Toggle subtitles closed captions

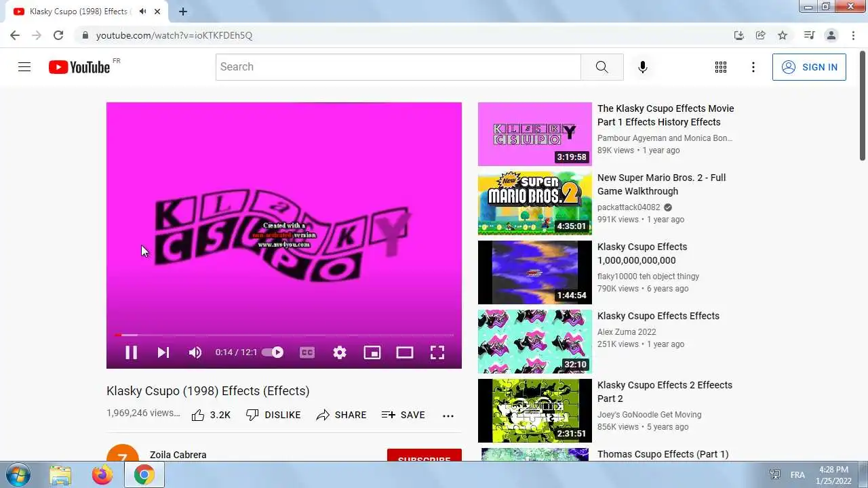(x=307, y=352)
